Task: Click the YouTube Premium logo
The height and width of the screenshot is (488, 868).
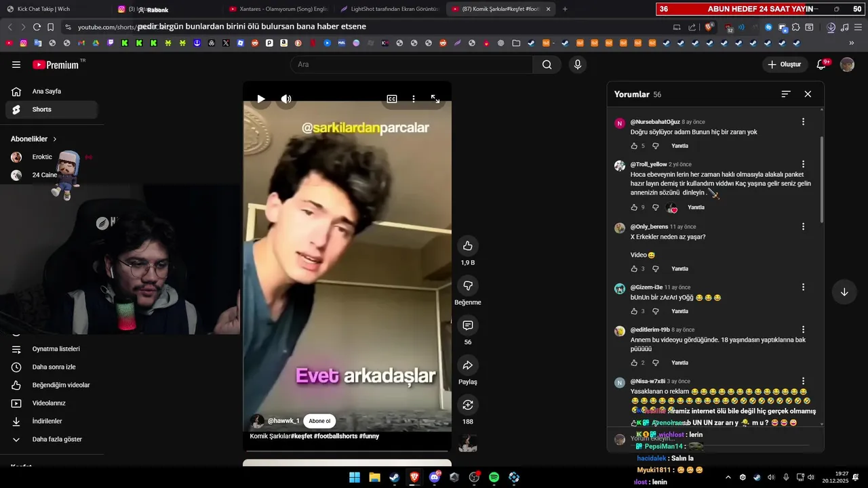Action: [x=56, y=64]
